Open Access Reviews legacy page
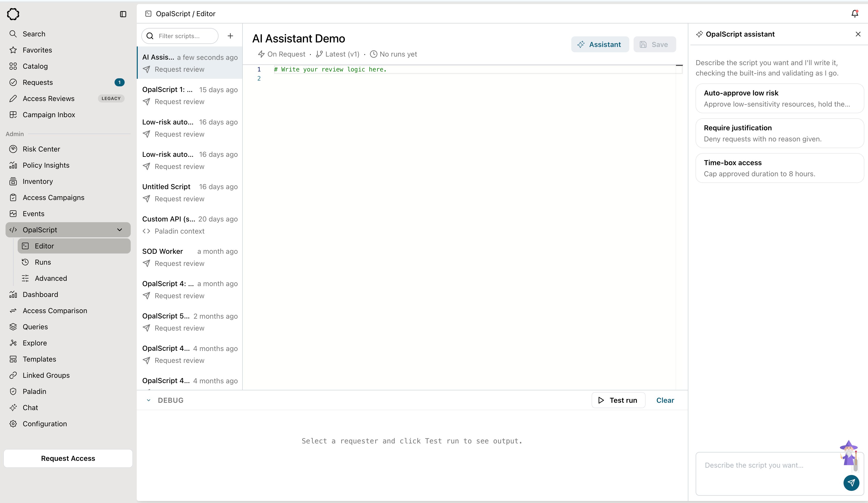This screenshot has height=503, width=868. click(68, 98)
